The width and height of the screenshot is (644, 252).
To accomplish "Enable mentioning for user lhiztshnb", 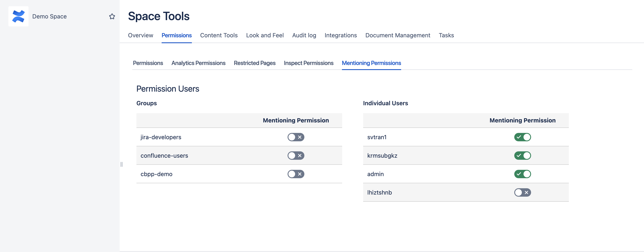I will tap(522, 192).
